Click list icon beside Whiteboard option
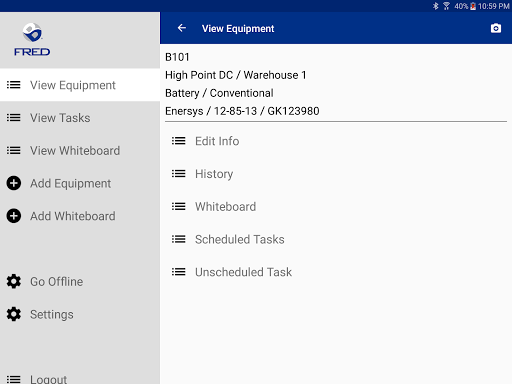512x384 pixels. click(x=179, y=206)
